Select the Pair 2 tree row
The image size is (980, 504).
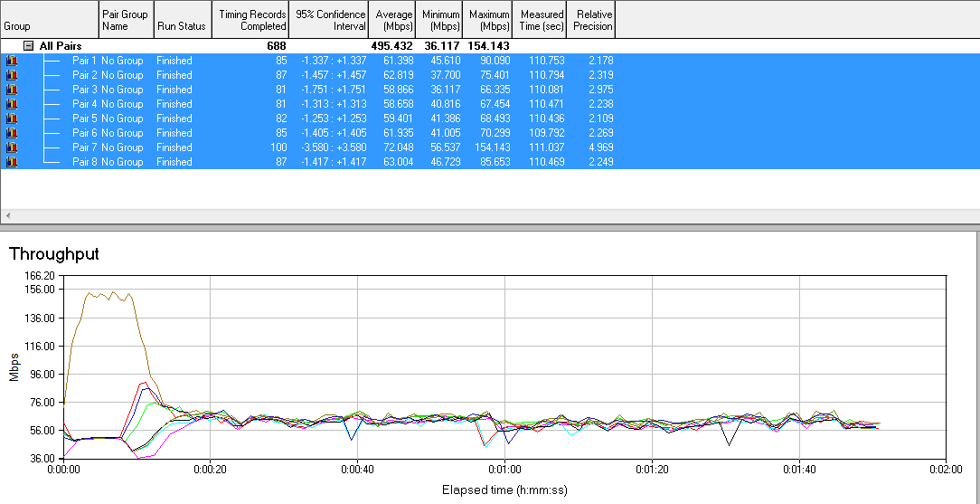490,75
